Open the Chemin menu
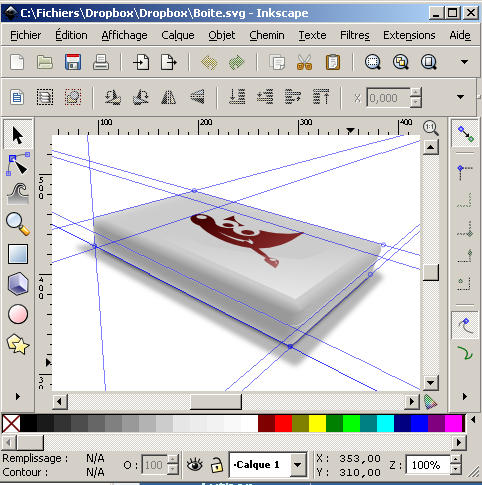This screenshot has height=485, width=482. (267, 35)
